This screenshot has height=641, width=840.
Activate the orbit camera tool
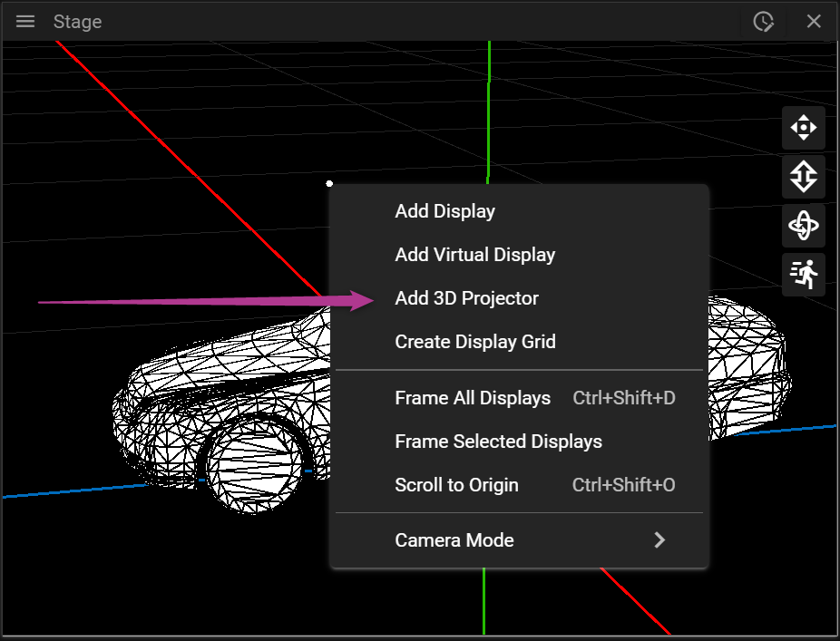[804, 226]
